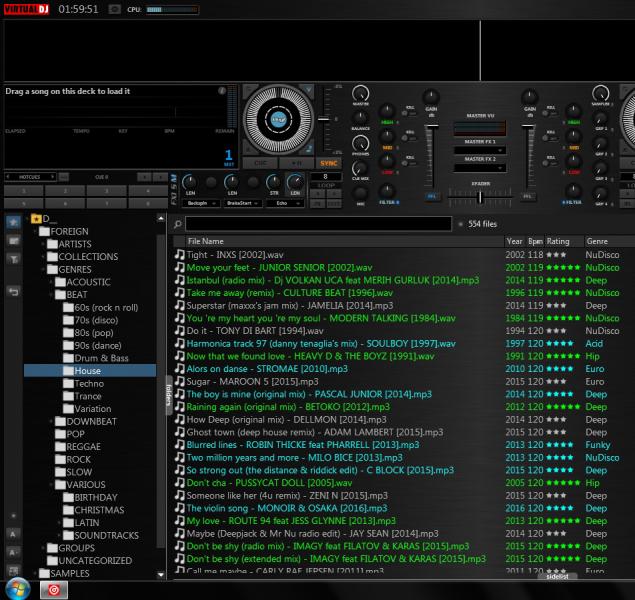Open the sidelist tab
The image size is (635, 600).
tap(557, 576)
